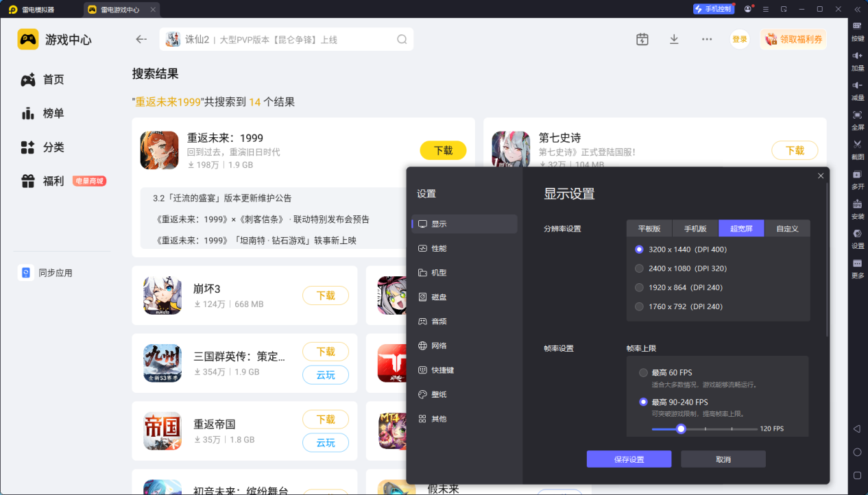This screenshot has height=495, width=868.
Task: Switch to the 手机版 resolution tab
Action: click(x=695, y=228)
